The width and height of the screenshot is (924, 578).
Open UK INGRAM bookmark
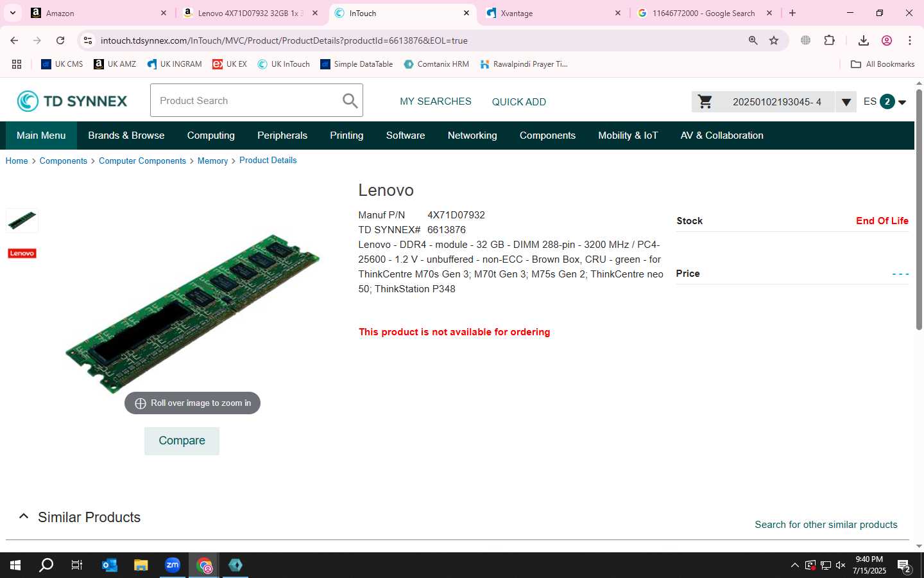[x=174, y=64]
